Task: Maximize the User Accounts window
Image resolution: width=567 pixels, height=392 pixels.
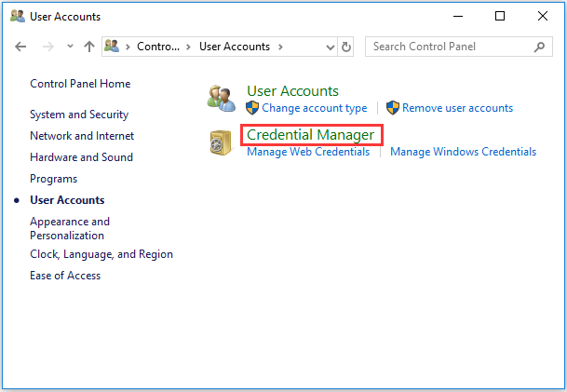Action: (x=500, y=16)
